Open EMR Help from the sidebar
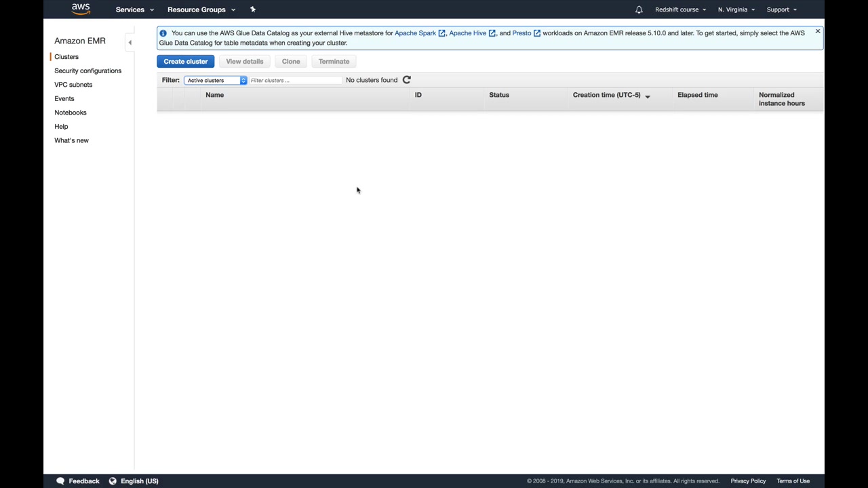Screen dimensions: 868x488 (x=61, y=127)
